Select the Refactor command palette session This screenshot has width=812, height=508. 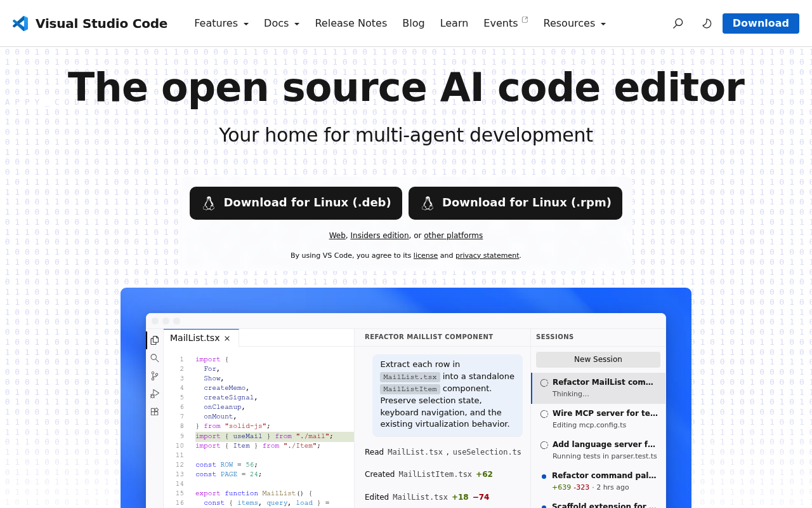click(599, 481)
